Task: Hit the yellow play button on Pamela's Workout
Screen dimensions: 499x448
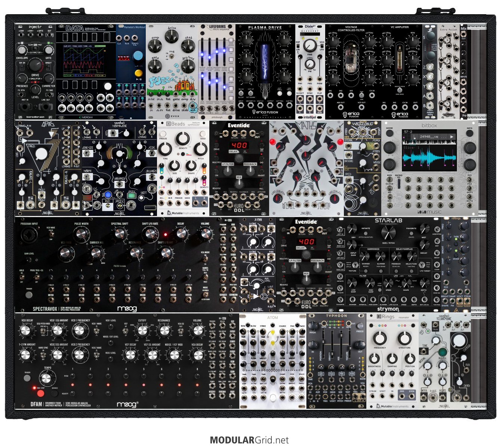Action: pyautogui.click(x=138, y=73)
